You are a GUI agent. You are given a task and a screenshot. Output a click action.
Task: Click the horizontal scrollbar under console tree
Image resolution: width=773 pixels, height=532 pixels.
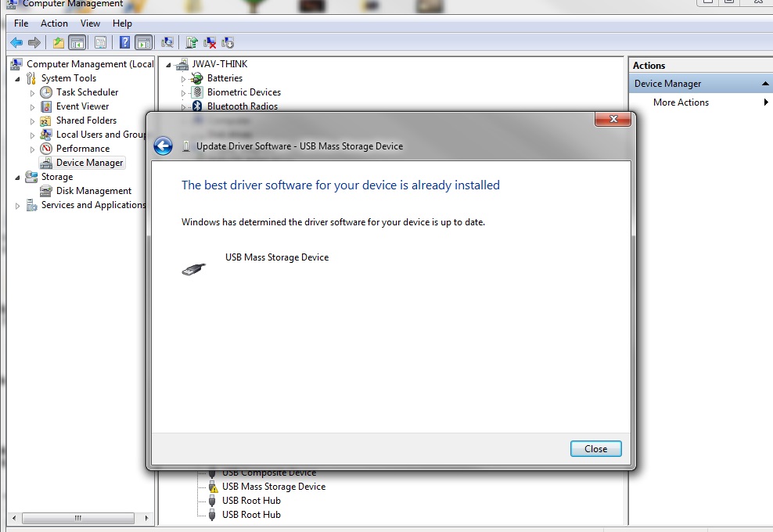(78, 518)
